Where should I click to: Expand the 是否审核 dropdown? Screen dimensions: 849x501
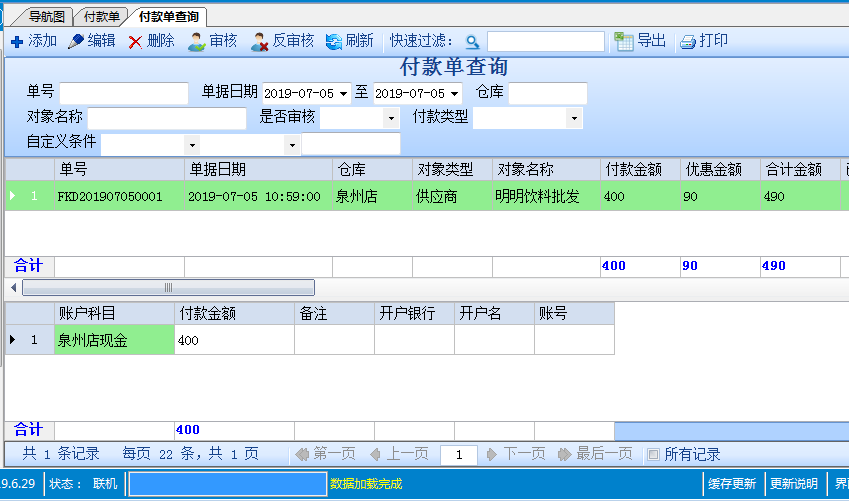point(391,119)
